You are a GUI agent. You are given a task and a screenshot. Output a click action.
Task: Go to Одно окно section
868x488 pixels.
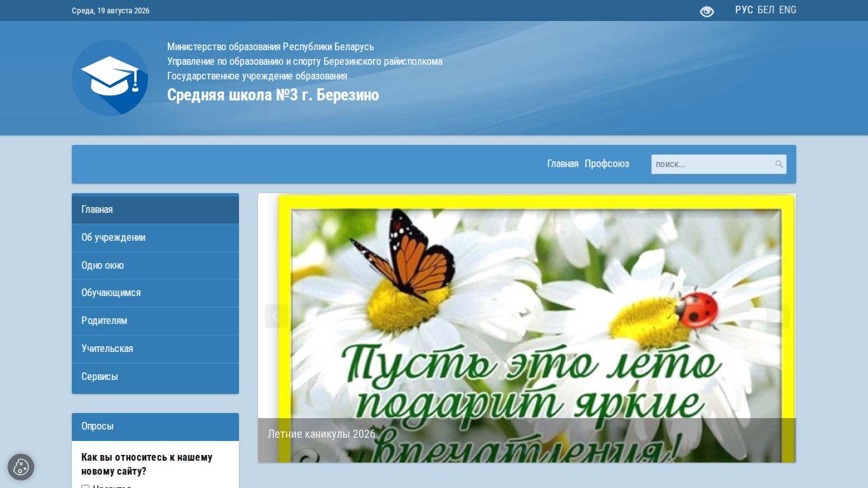click(155, 266)
